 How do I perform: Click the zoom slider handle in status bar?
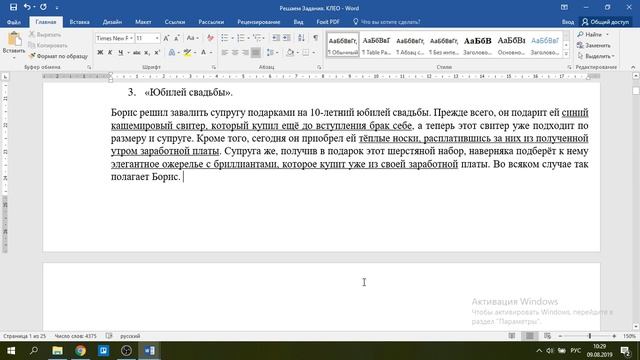590,336
